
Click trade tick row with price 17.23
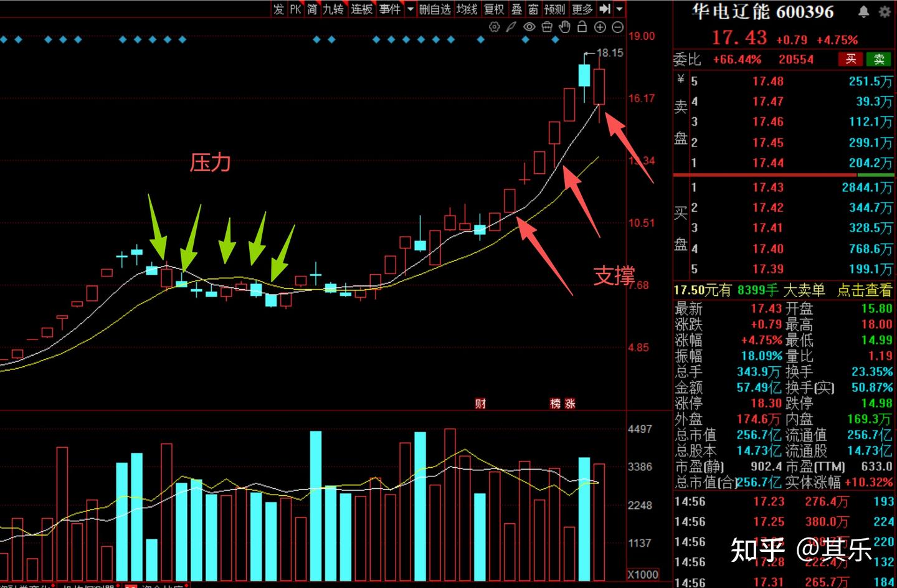pyautogui.click(x=785, y=501)
